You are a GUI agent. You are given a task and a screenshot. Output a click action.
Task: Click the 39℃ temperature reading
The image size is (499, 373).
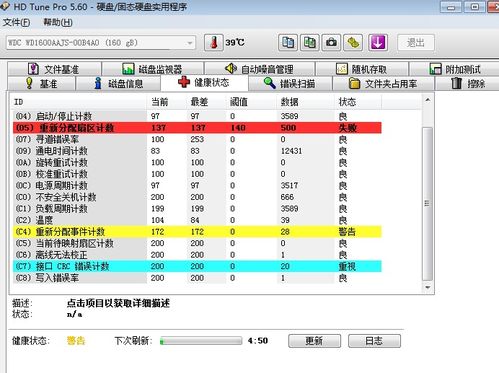click(235, 43)
